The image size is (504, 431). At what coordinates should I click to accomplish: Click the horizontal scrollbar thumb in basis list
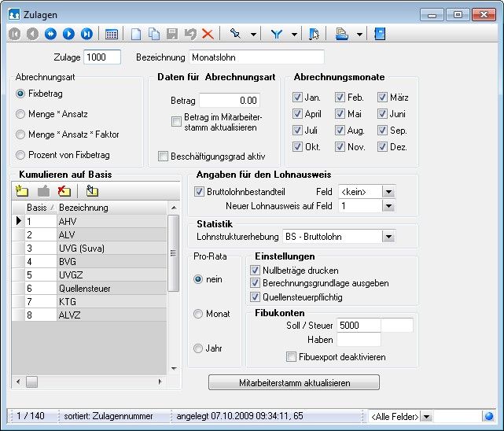coord(31,381)
